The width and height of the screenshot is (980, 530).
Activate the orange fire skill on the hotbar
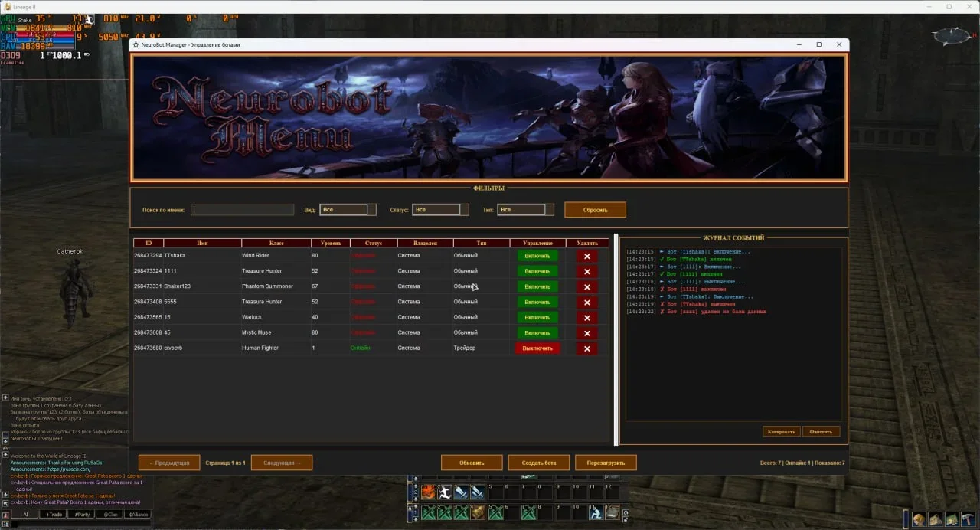pos(428,492)
